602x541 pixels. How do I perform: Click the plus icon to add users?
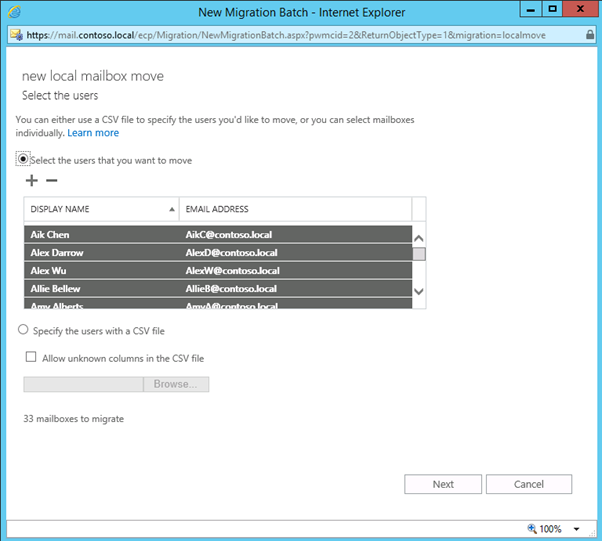(x=32, y=180)
